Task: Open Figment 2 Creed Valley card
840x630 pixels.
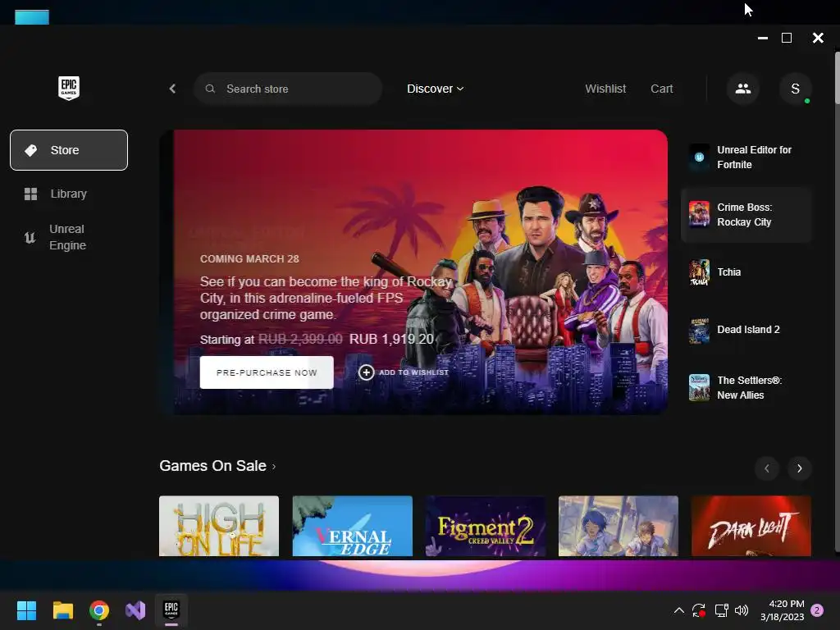Action: (x=486, y=526)
